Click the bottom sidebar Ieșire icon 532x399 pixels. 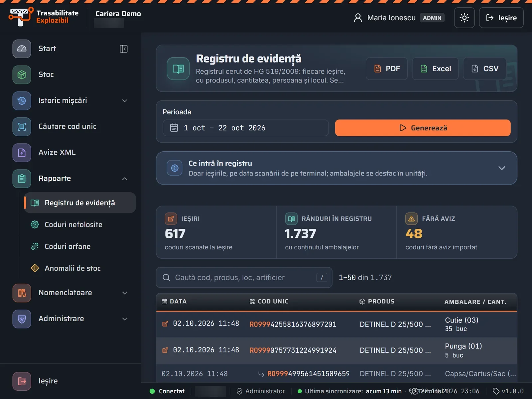22,381
